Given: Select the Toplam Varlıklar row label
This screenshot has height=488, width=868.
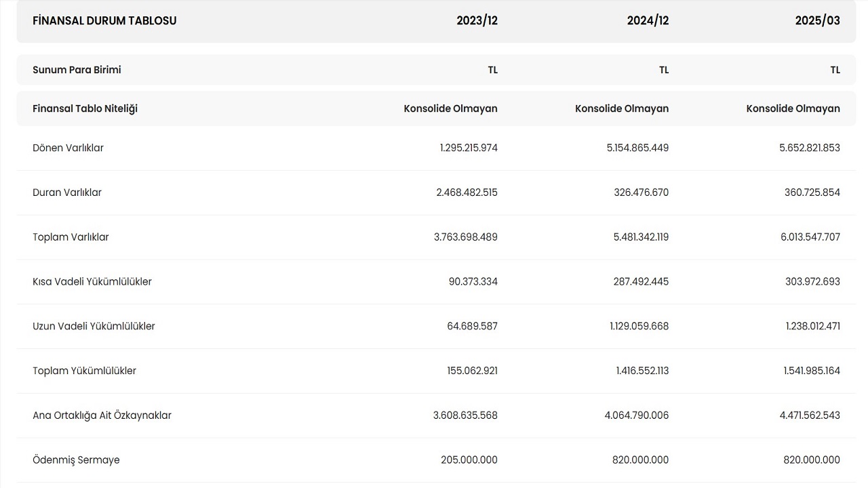Looking at the screenshot, I should (71, 237).
